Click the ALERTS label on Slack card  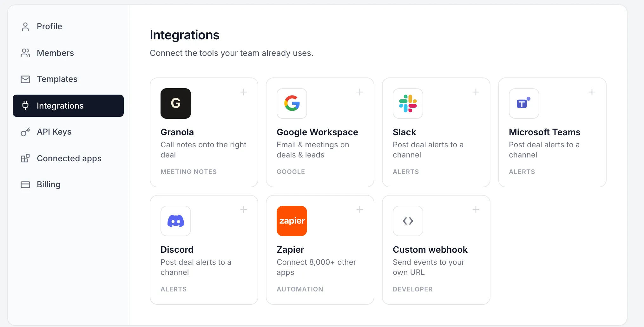point(406,172)
